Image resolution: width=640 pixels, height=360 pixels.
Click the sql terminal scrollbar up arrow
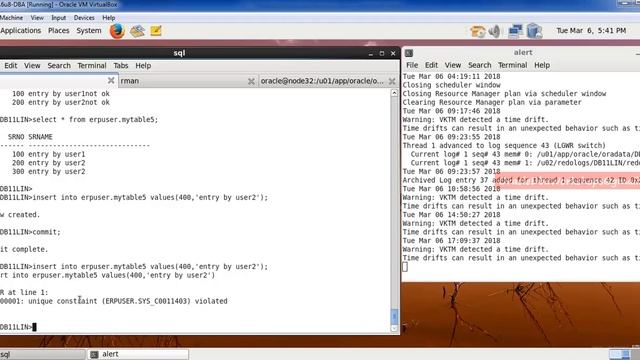pos(394,93)
